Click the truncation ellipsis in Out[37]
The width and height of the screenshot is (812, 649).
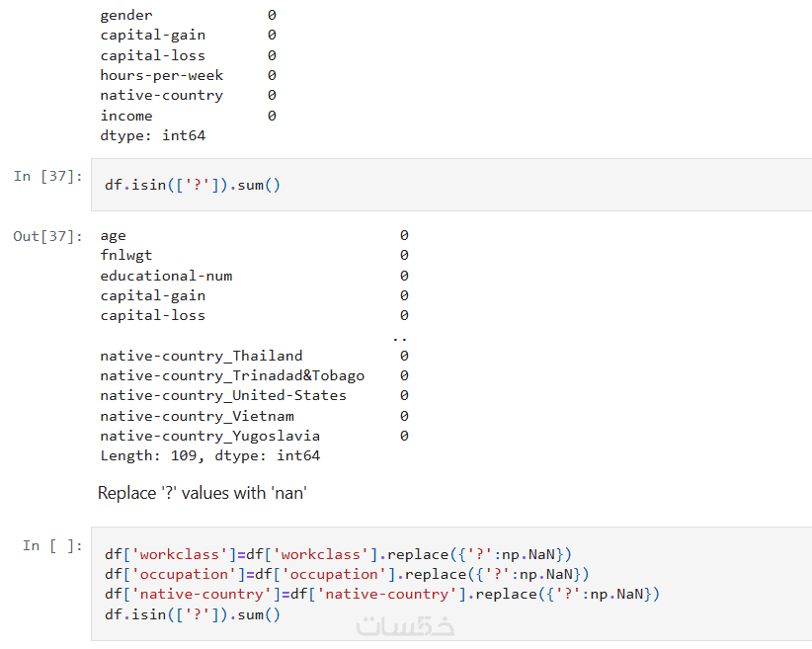click(x=400, y=337)
